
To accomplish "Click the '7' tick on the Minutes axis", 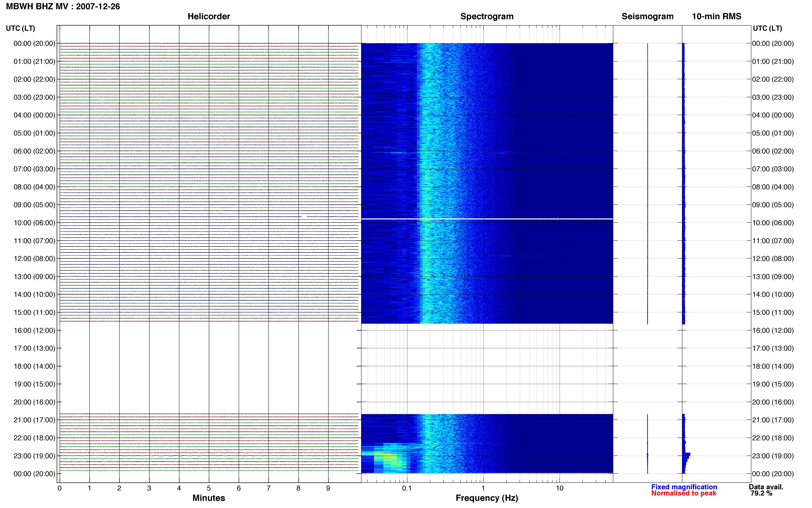I will 269,488.
